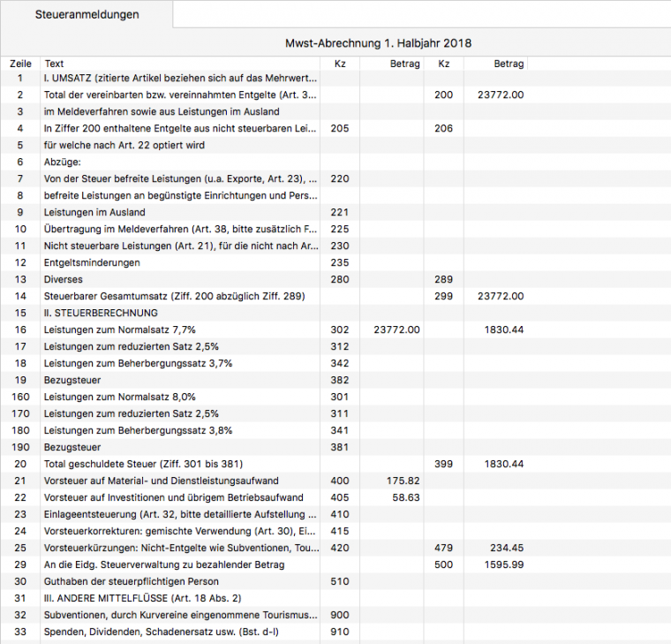
Task: Click the first Kz column header
Action: pyautogui.click(x=340, y=64)
